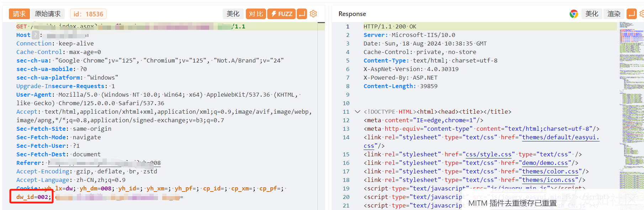Click the Content-Type response header
Image resolution: width=644 pixels, height=210 pixels.
pyautogui.click(x=431, y=60)
